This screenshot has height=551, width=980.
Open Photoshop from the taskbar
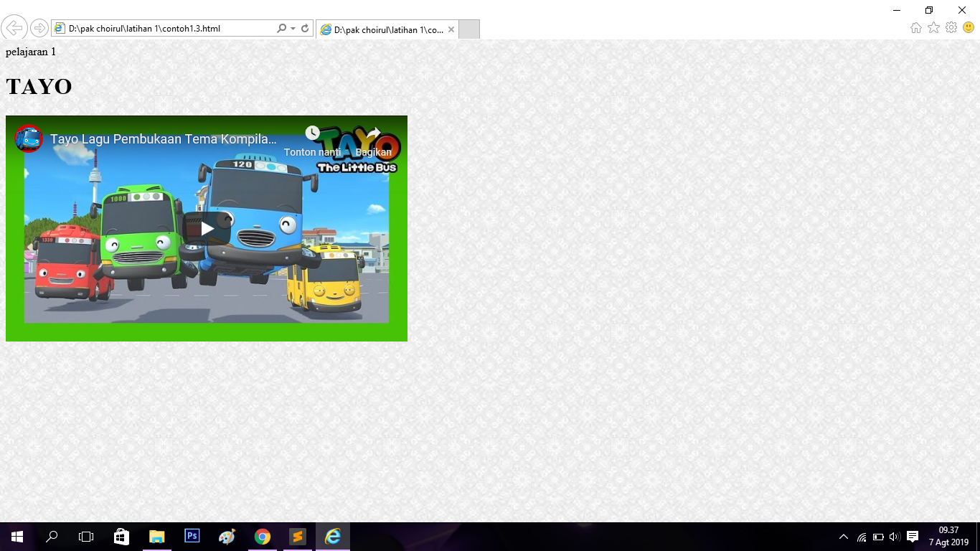(x=192, y=536)
